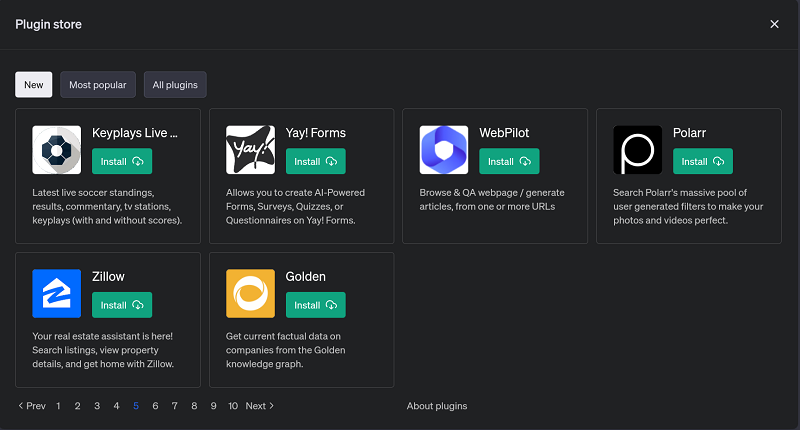Click the Golden plugin title
800x430 pixels.
pyautogui.click(x=306, y=277)
